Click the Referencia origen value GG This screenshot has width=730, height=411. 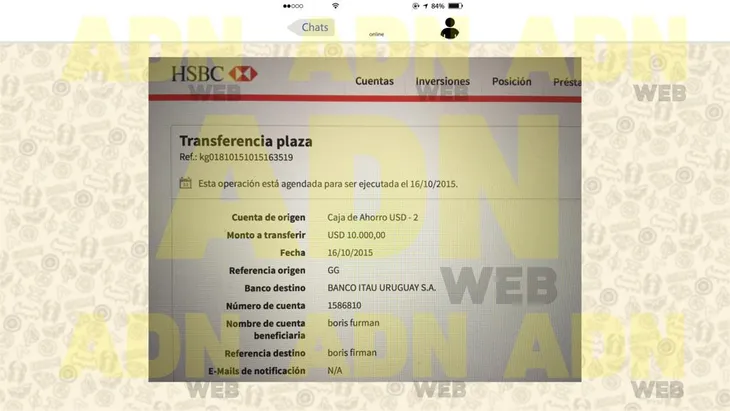coord(333,270)
